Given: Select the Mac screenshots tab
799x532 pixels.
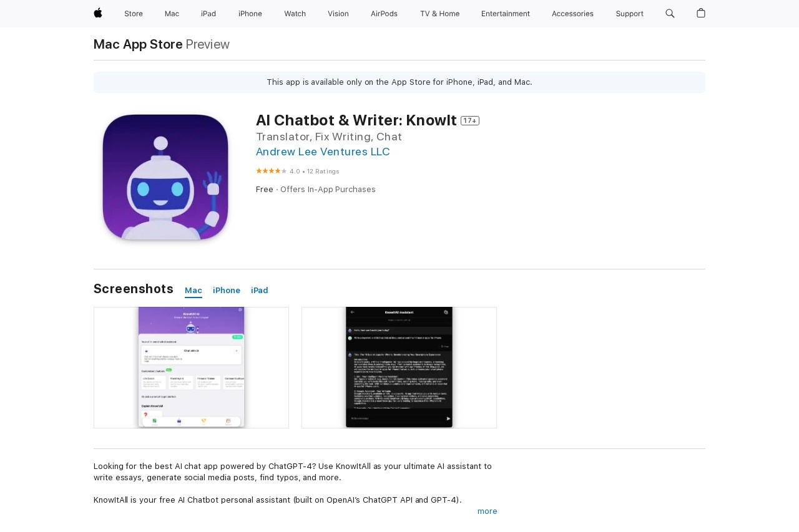Looking at the screenshot, I should (x=194, y=291).
